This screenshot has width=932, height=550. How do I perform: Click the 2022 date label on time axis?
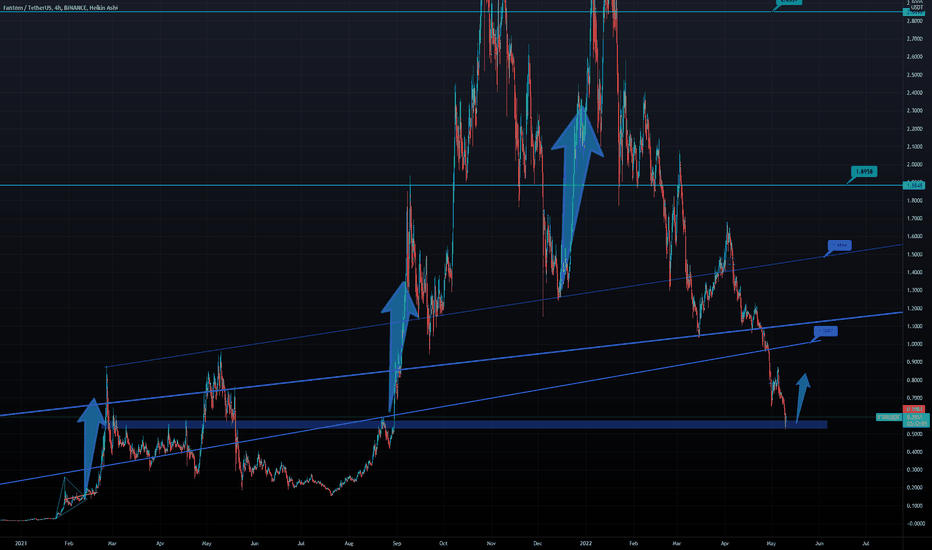point(586,543)
